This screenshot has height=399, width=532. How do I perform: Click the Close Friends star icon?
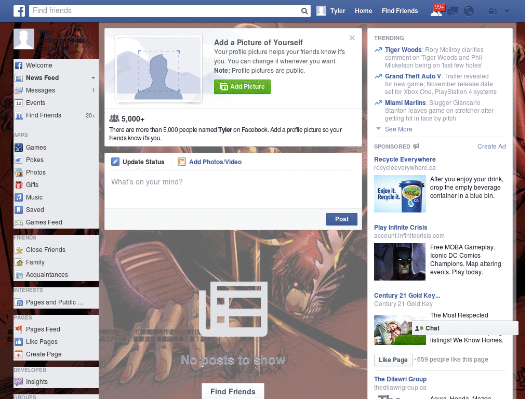click(x=19, y=250)
